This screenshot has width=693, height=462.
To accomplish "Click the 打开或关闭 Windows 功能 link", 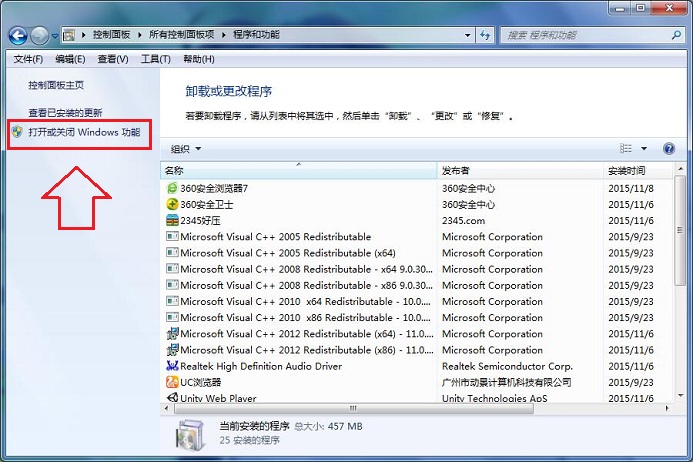I will click(84, 132).
